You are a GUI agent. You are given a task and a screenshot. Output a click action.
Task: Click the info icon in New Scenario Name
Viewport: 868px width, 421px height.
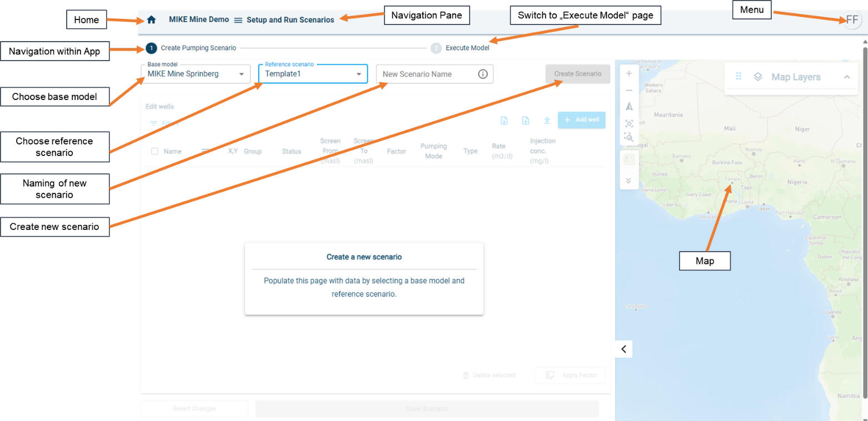(482, 74)
